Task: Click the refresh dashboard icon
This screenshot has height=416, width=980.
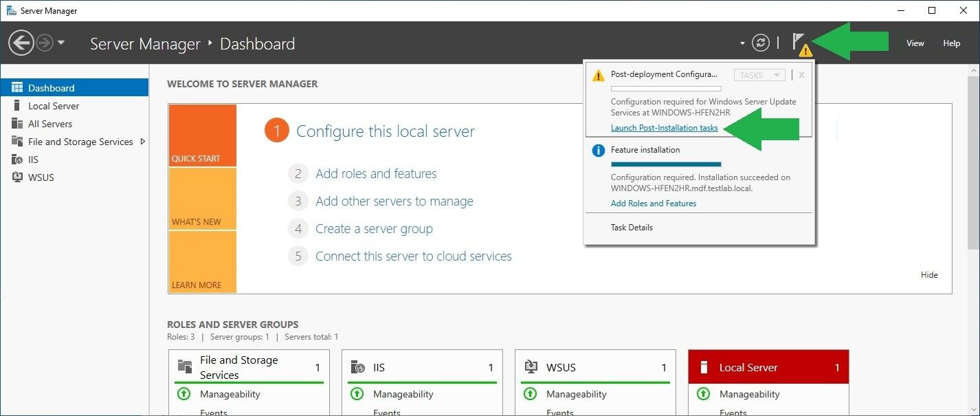Action: pos(761,43)
